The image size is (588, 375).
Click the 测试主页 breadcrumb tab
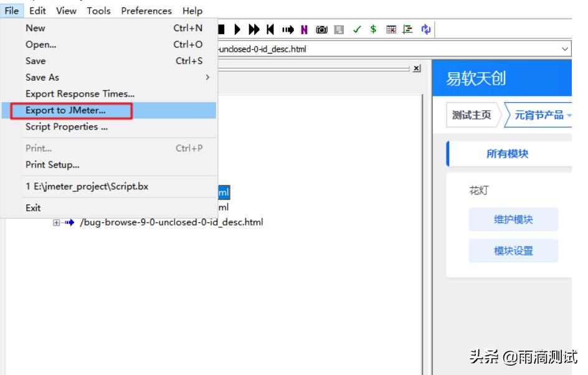coord(472,115)
